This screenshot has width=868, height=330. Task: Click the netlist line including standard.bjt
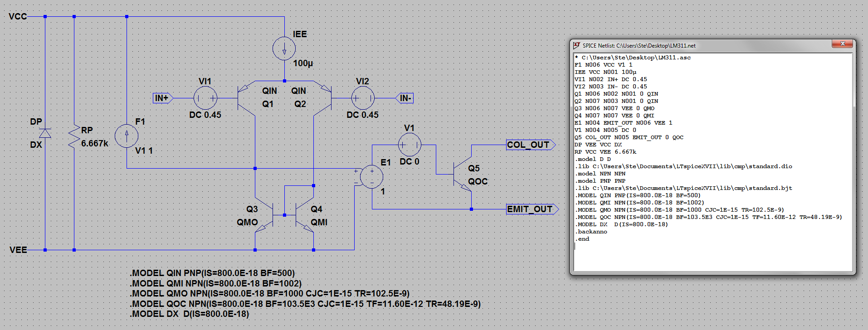[683, 188]
